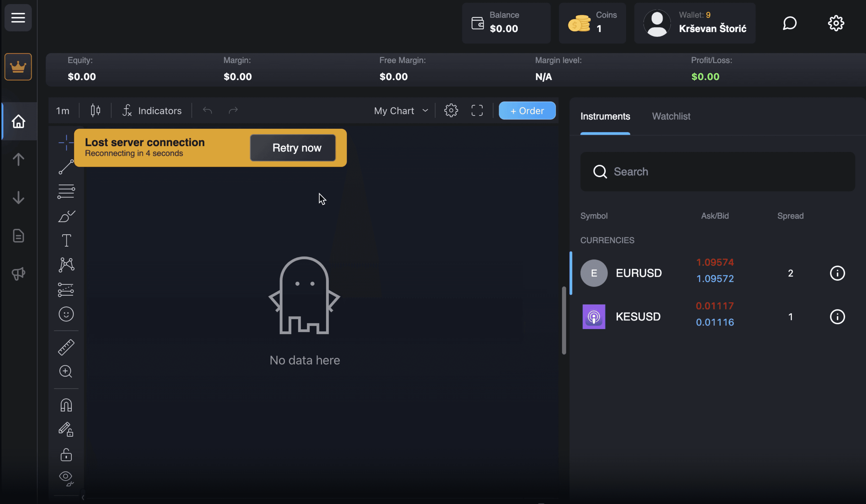The image size is (866, 504).
Task: Toggle the magnet snap mode
Action: pos(66,405)
